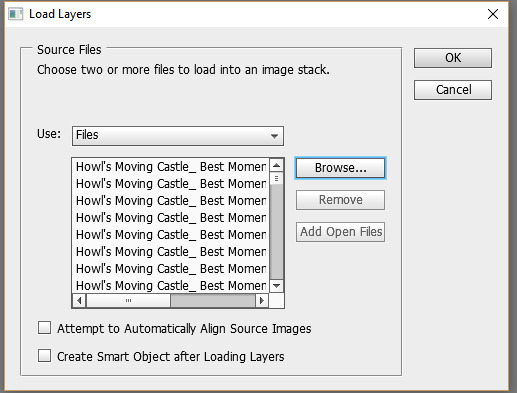The height and width of the screenshot is (393, 517).
Task: Select the fourth Howl's Moving Castle file entry
Action: click(x=171, y=218)
